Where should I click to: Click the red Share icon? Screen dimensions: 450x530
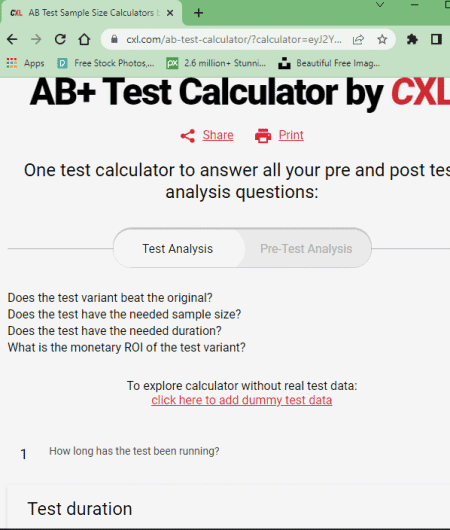coord(188,136)
